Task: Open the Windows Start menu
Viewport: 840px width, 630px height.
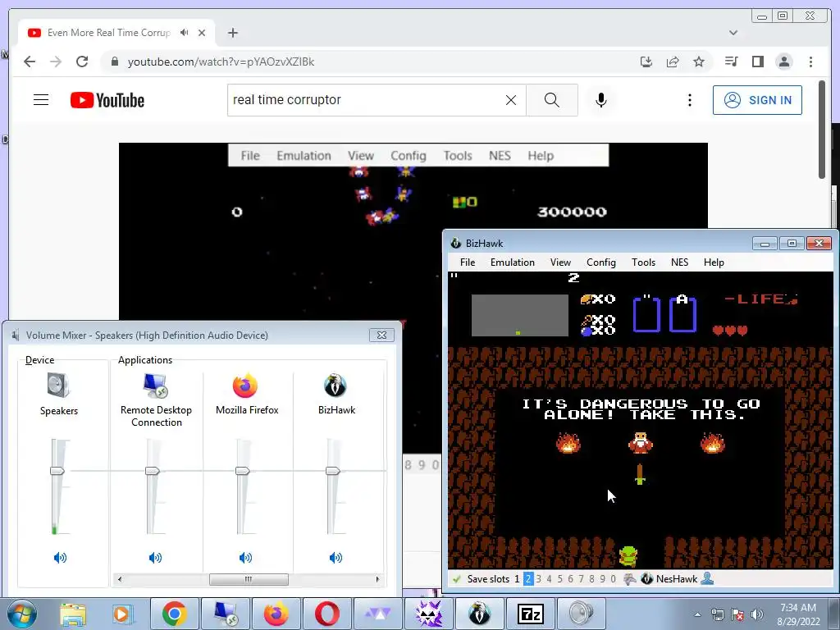Action: pyautogui.click(x=22, y=614)
